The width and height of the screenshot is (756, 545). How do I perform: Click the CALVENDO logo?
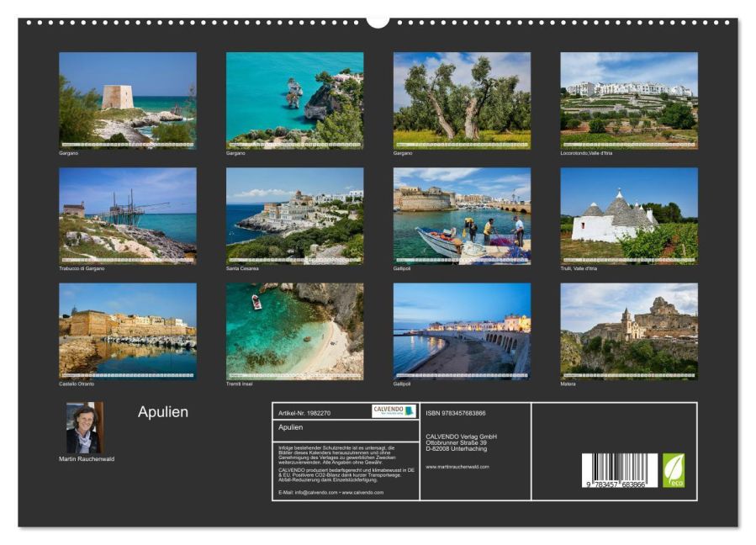click(x=394, y=410)
